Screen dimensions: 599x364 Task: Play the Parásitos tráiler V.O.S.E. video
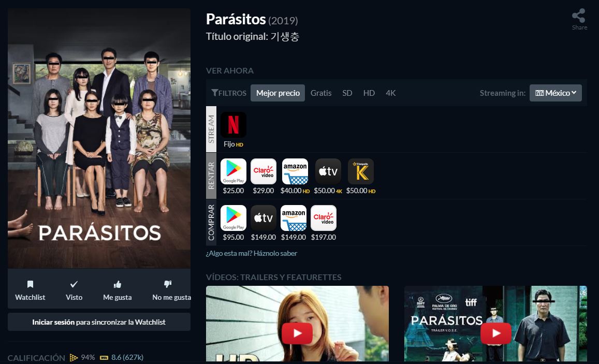click(x=496, y=333)
